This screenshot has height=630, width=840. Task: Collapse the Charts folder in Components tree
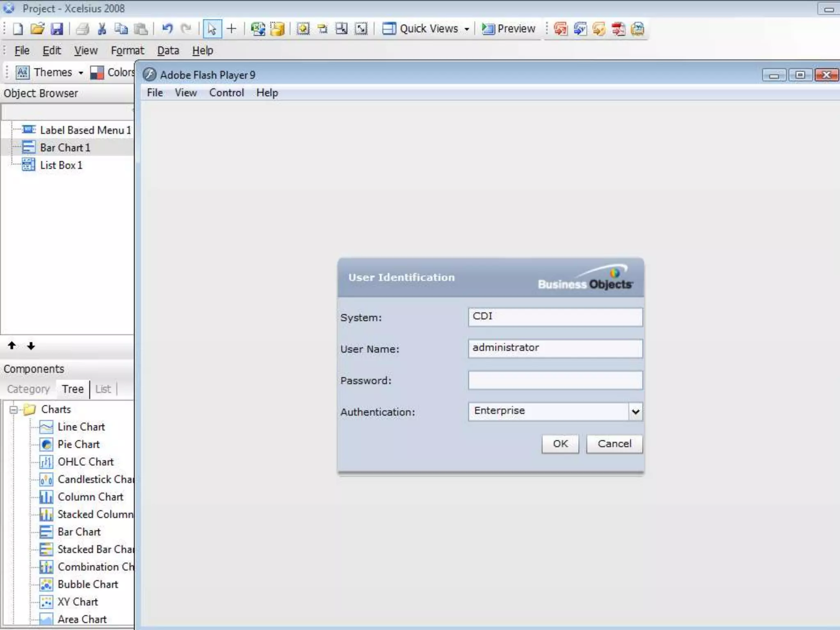point(13,409)
